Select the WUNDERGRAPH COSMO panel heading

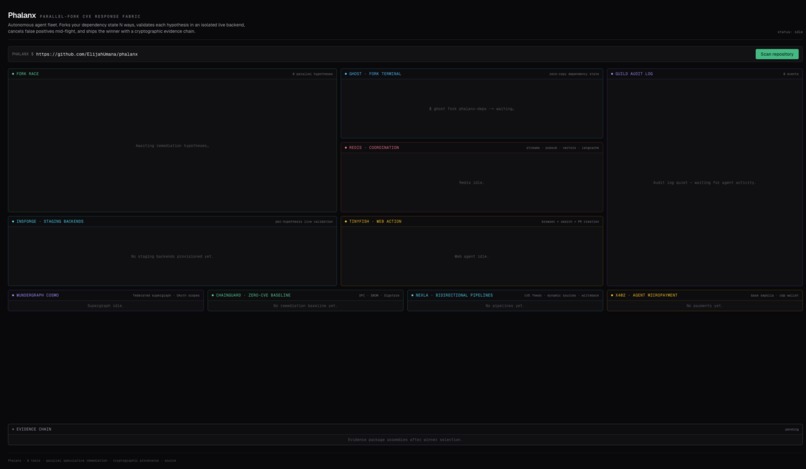(37, 295)
